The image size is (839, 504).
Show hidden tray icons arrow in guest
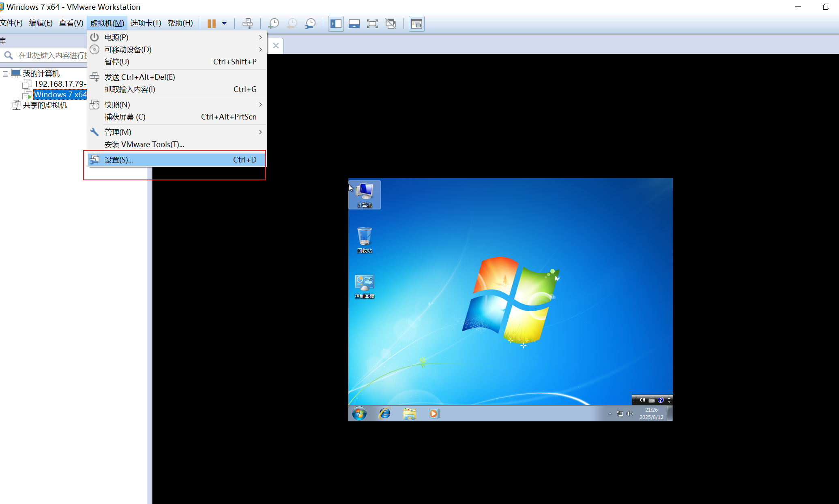(x=610, y=414)
